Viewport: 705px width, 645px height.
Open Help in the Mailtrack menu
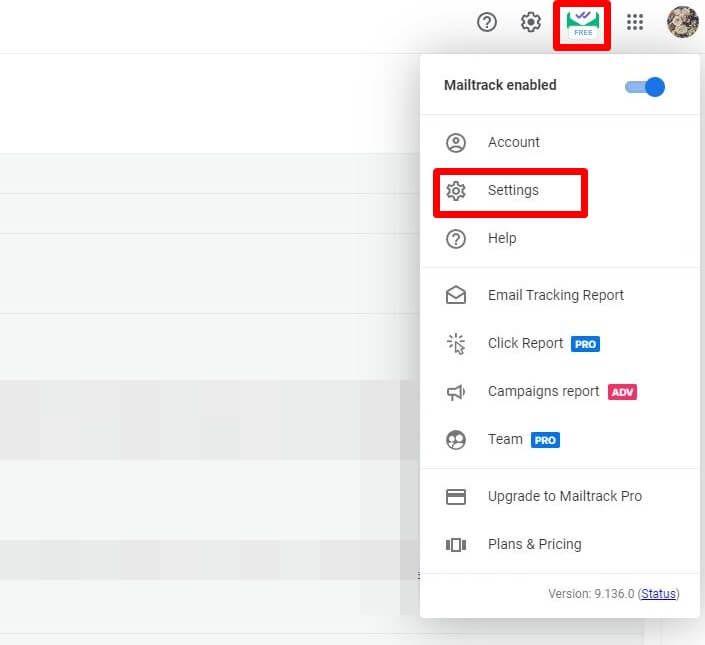[x=560, y=239]
